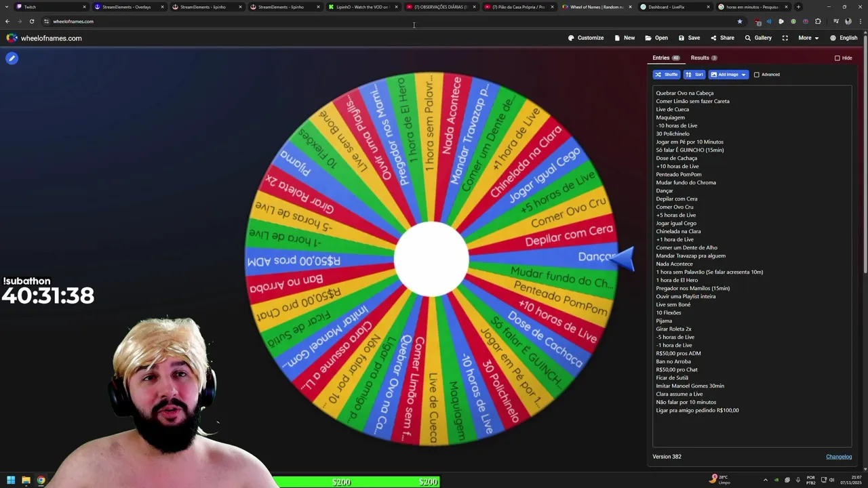This screenshot has width=868, height=488.
Task: Switch to the Results tab
Action: coord(704,58)
